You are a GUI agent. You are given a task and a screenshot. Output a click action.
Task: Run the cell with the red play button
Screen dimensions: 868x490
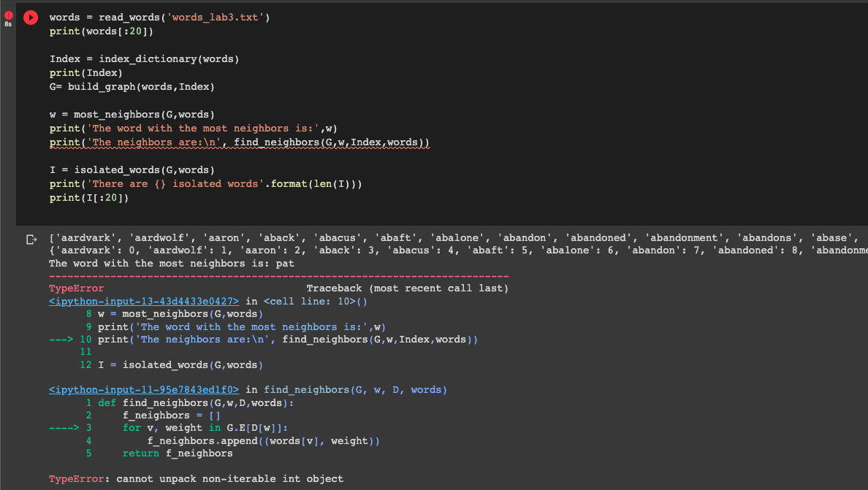[x=31, y=18]
